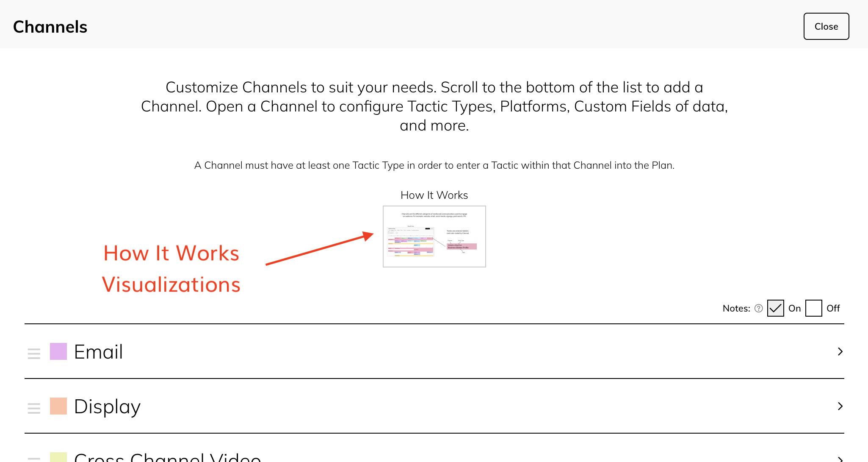The image size is (868, 462).
Task: Grab the Display row drag handle
Action: [34, 408]
